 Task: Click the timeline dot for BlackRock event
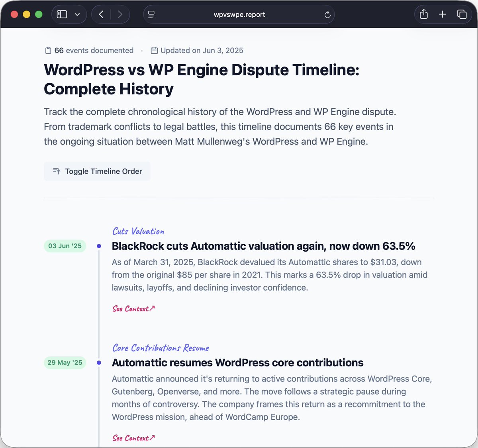click(x=99, y=246)
